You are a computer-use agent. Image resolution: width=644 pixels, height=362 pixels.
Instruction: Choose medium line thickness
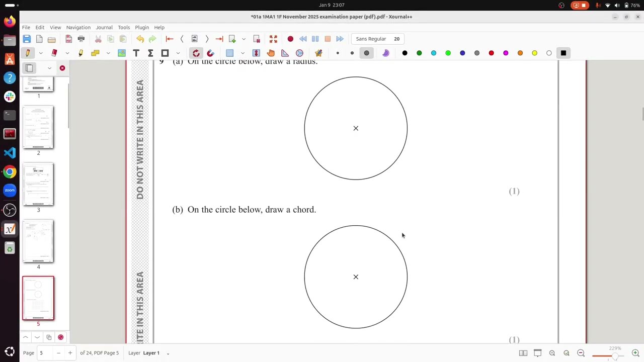(352, 53)
